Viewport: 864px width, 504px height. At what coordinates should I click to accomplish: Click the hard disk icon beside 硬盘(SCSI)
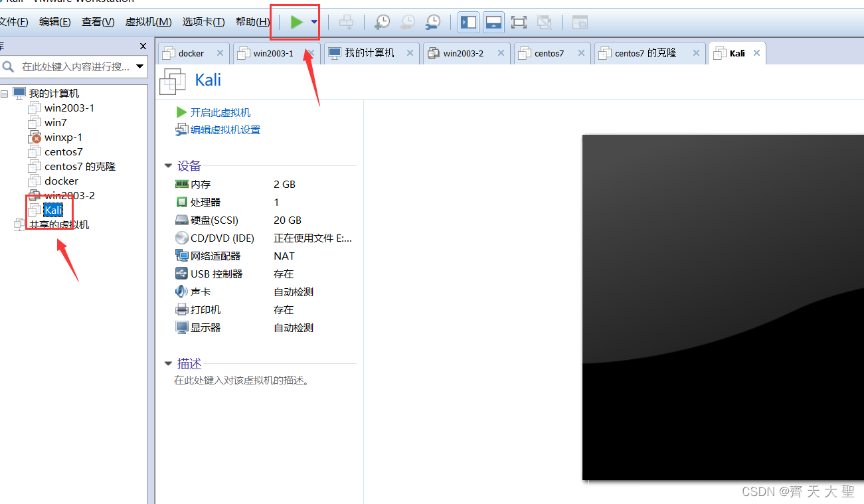coord(181,220)
